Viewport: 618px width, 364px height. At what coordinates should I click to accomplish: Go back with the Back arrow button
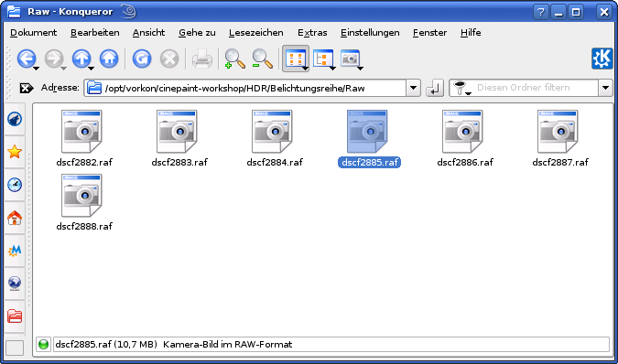[x=26, y=59]
